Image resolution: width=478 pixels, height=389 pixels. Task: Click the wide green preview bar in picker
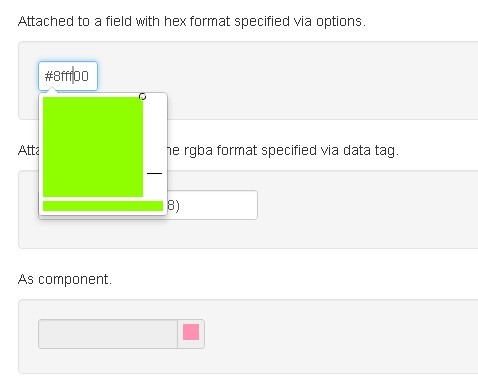(x=103, y=206)
